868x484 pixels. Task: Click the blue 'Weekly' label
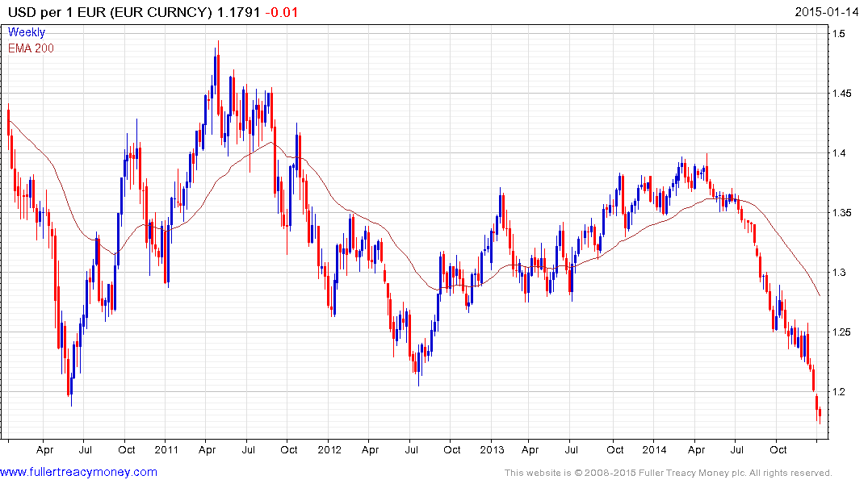coord(27,32)
